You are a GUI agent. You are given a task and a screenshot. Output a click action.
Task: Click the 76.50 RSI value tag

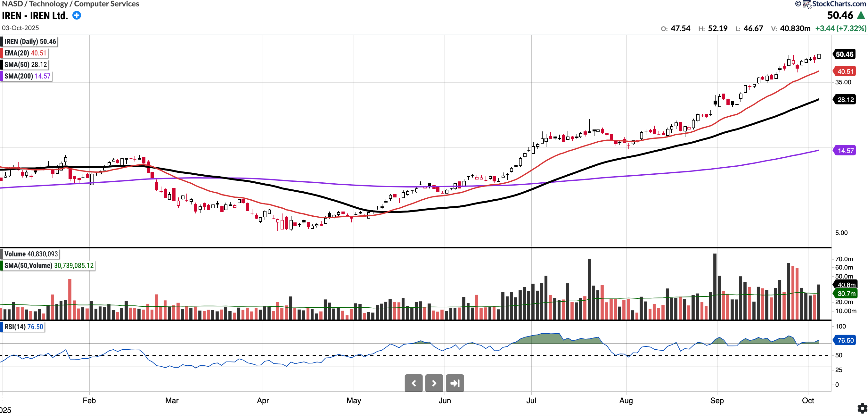[846, 340]
